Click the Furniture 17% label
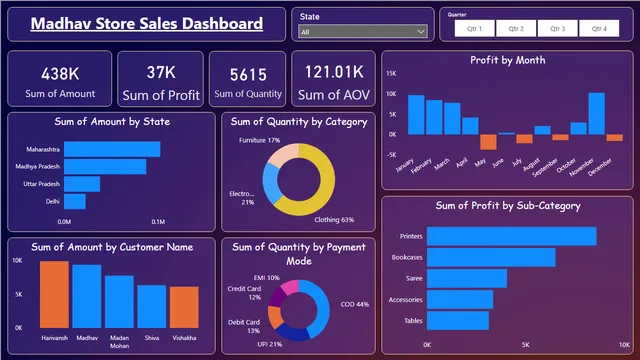Viewport: 640px width, 360px height. coord(259,140)
